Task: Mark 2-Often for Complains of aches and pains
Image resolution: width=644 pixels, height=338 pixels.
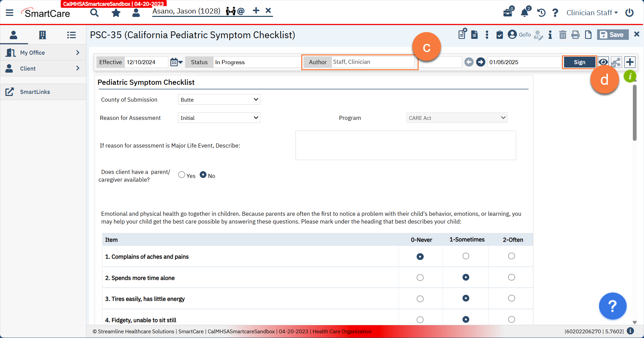Action: pos(511,256)
